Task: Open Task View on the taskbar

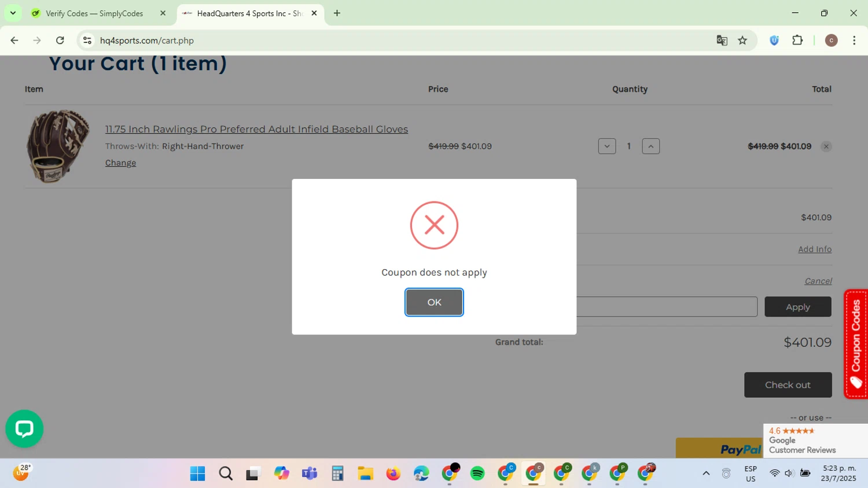Action: point(253,474)
